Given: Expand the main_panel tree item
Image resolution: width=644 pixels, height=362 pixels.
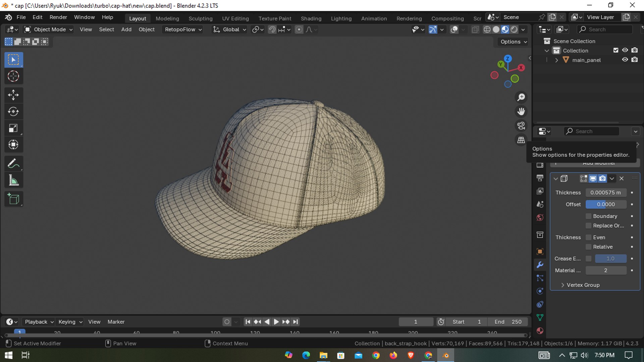Looking at the screenshot, I should (x=556, y=60).
